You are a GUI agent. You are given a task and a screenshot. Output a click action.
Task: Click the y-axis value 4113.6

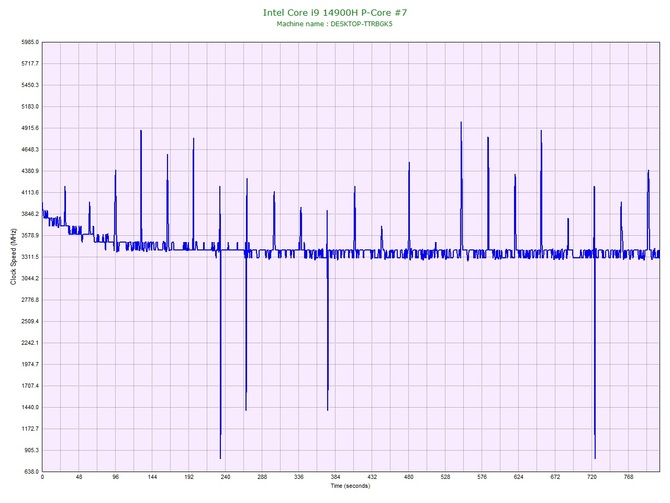click(x=30, y=193)
